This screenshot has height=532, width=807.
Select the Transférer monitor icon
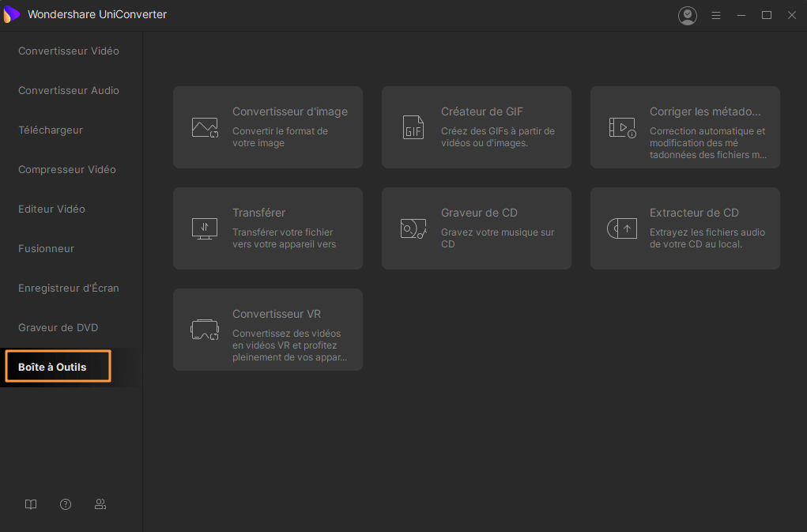205,228
